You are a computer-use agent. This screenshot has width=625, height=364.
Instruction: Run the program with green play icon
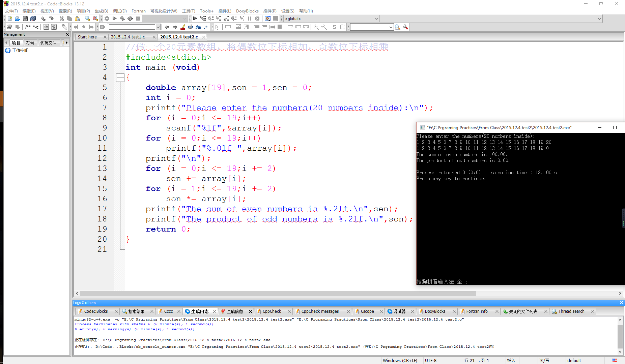pos(115,19)
